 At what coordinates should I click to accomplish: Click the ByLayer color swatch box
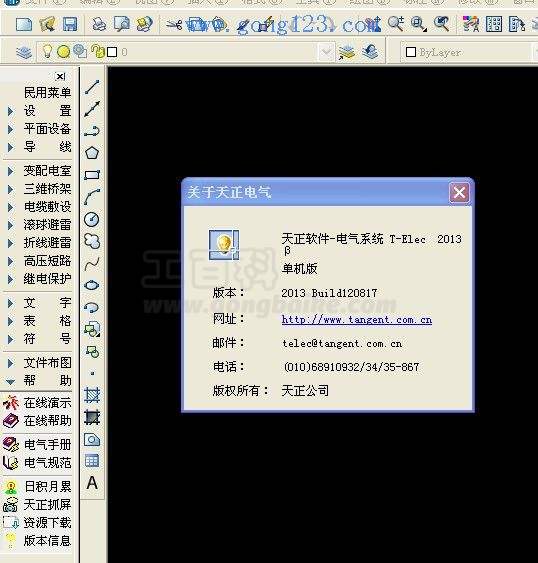coord(411,52)
